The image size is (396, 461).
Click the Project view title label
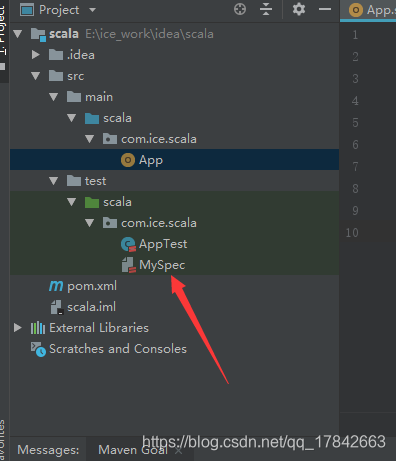pyautogui.click(x=59, y=10)
